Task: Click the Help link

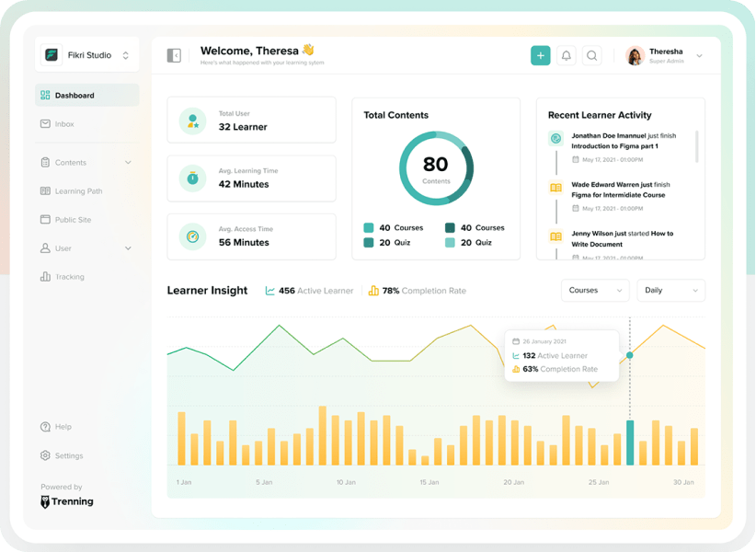Action: tap(63, 427)
